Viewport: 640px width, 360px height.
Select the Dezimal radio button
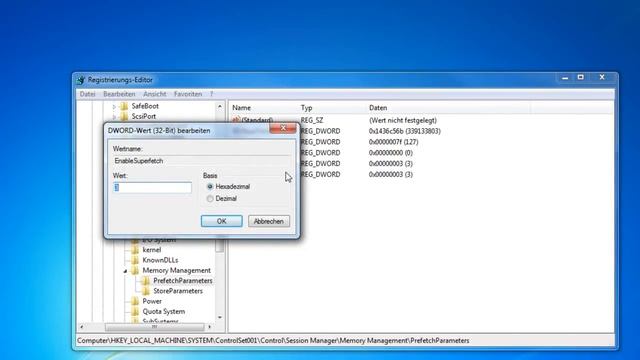tap(210, 199)
